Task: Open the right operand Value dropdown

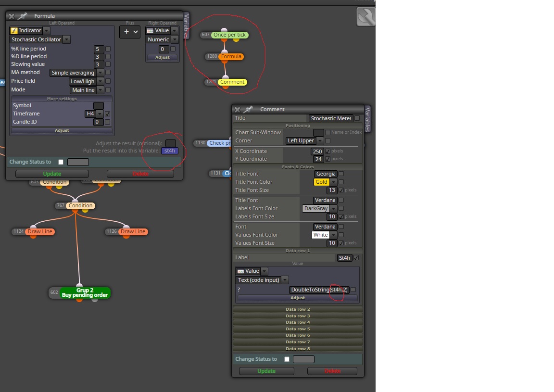Action: point(175,31)
